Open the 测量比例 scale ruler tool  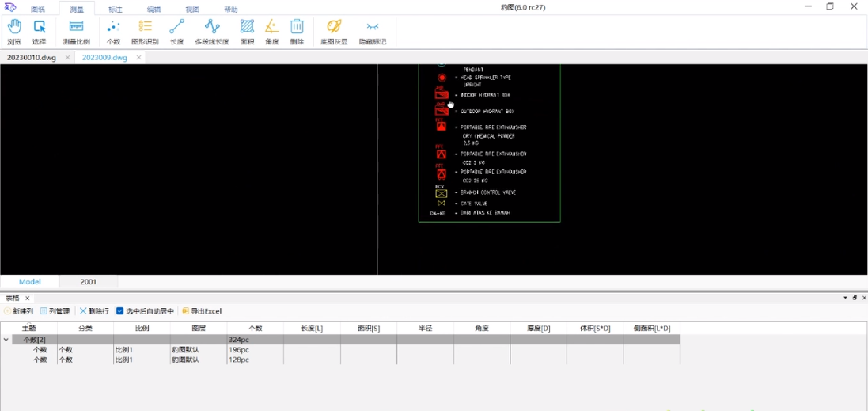(76, 31)
